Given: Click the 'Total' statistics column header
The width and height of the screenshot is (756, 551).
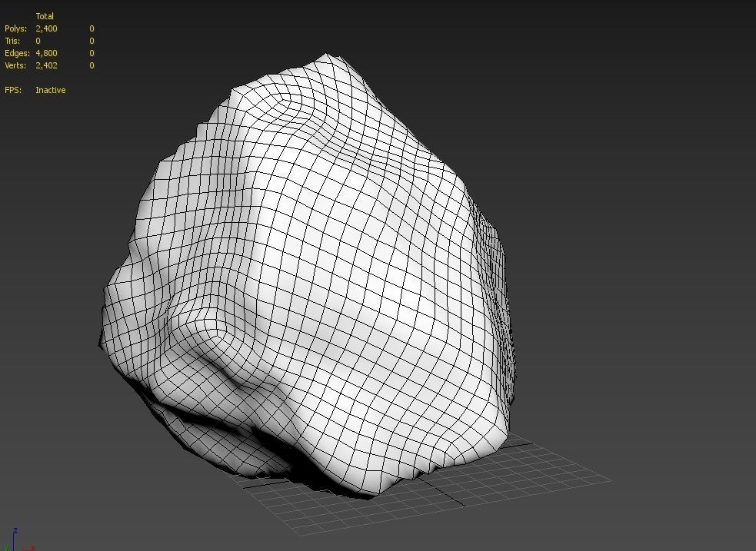Looking at the screenshot, I should click(45, 16).
